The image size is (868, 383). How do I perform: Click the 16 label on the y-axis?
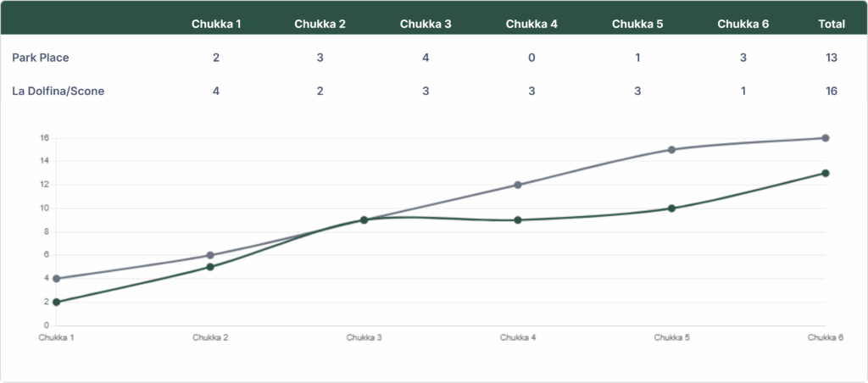point(45,138)
